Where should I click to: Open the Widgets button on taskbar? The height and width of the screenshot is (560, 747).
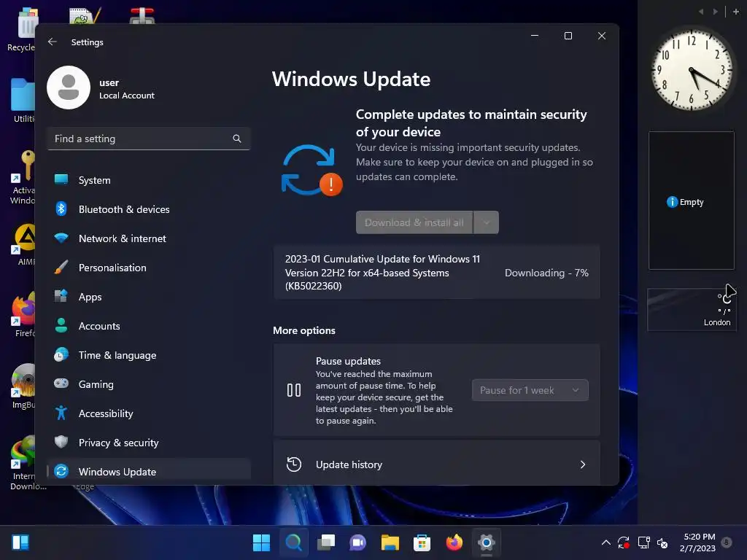pos(20,542)
